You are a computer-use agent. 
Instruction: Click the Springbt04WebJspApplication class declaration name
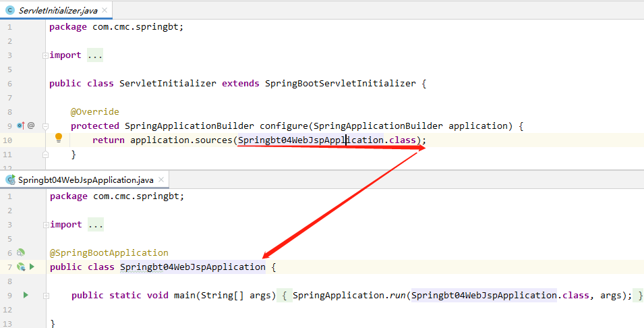coord(193,267)
